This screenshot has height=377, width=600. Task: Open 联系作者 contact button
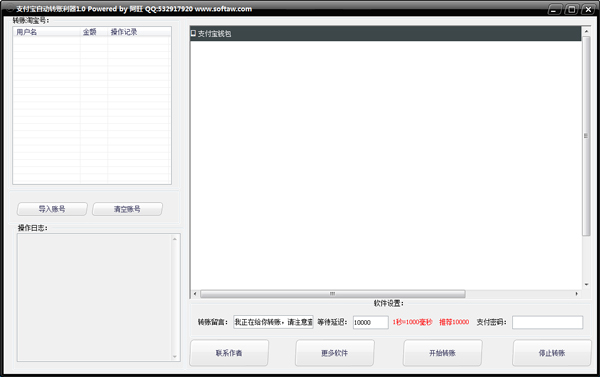[x=229, y=353]
